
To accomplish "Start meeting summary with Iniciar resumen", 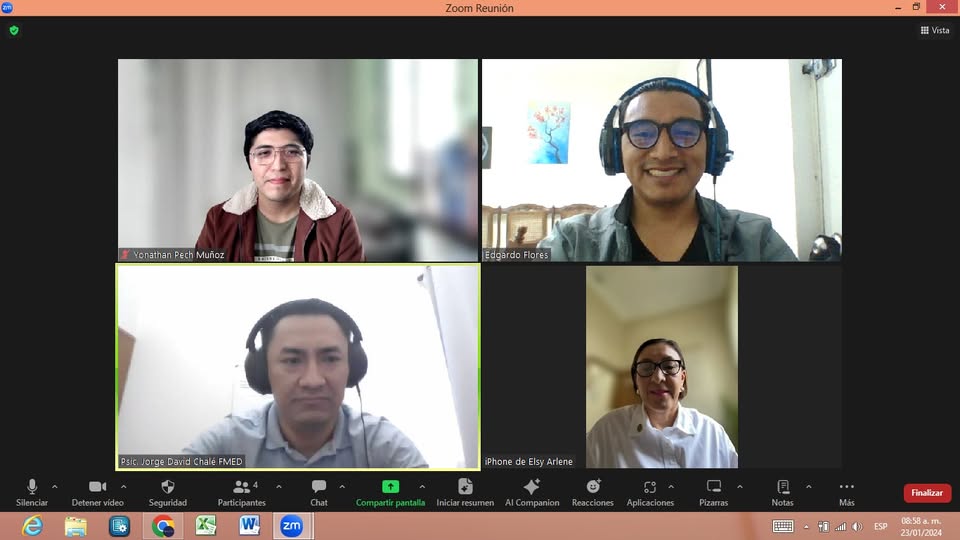I will click(x=465, y=487).
